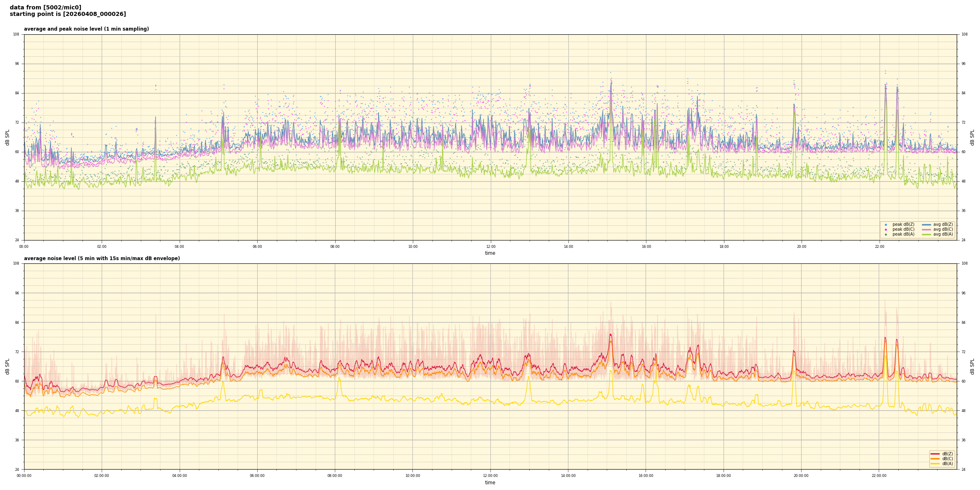This screenshot has width=980, height=490.
Task: Click the starting point timestamp header line
Action: tap(68, 14)
